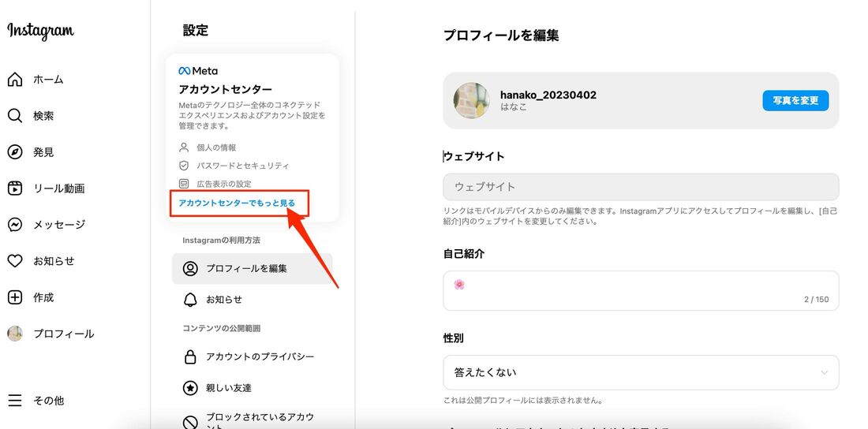Click inside the 自己紹介 bio text area

pos(641,291)
